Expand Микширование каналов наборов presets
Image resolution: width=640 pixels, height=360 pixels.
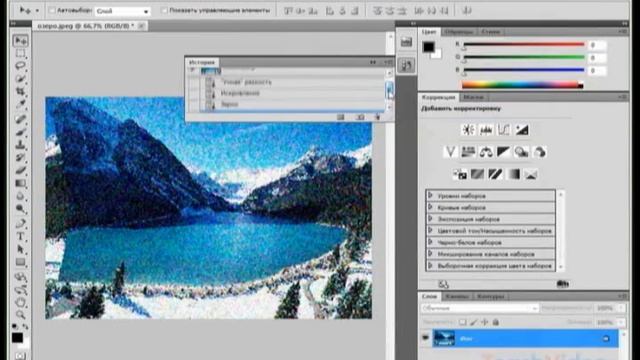[430, 254]
